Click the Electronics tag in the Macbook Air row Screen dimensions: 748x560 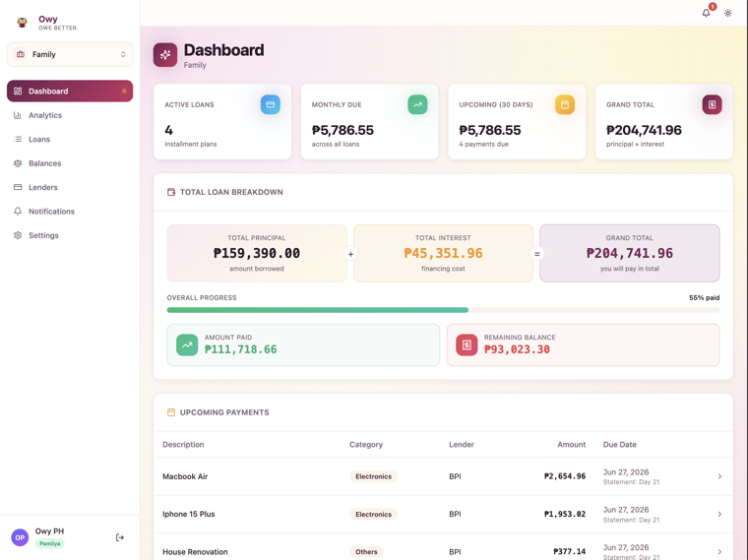[x=374, y=476]
